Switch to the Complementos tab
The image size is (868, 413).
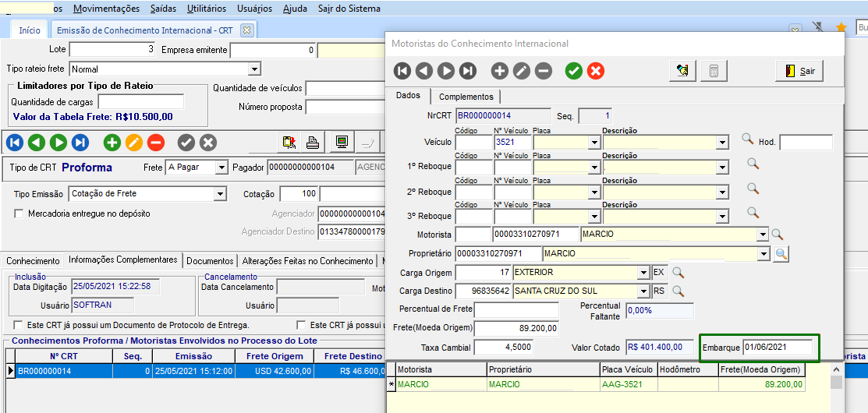coord(466,97)
